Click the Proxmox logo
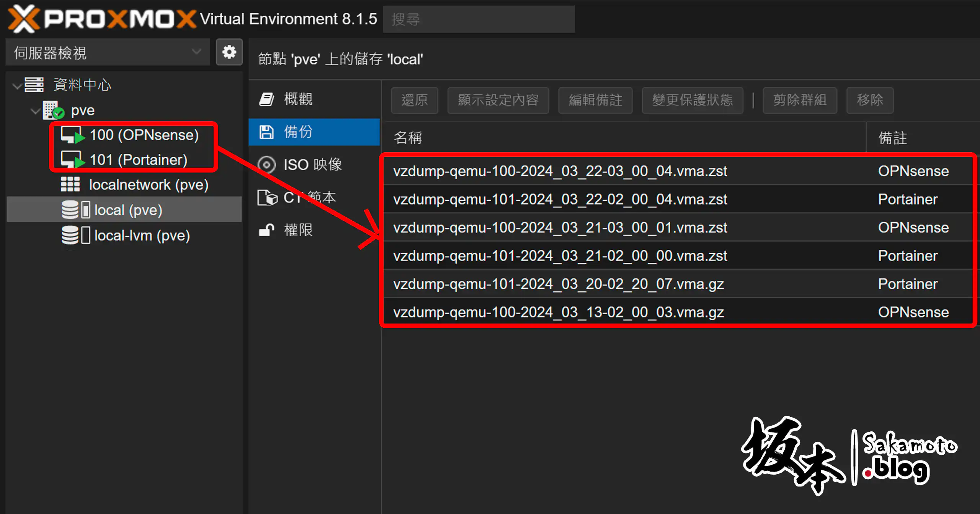Viewport: 980px width, 514px height. click(101, 18)
